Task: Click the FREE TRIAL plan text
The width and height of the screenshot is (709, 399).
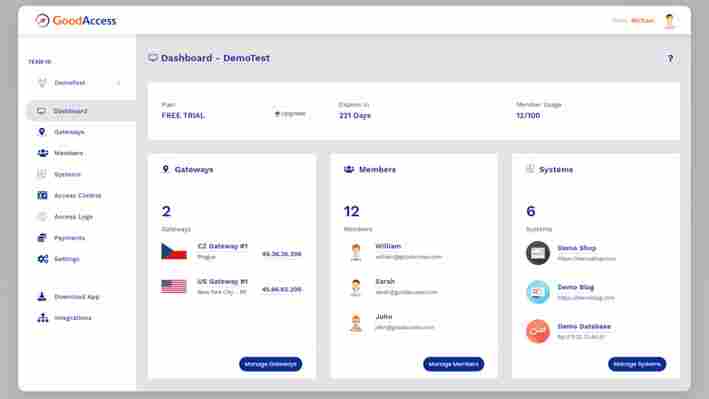Action: [184, 115]
